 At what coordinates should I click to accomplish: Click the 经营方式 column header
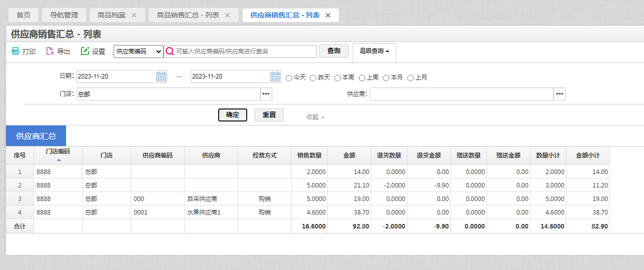[x=265, y=155]
